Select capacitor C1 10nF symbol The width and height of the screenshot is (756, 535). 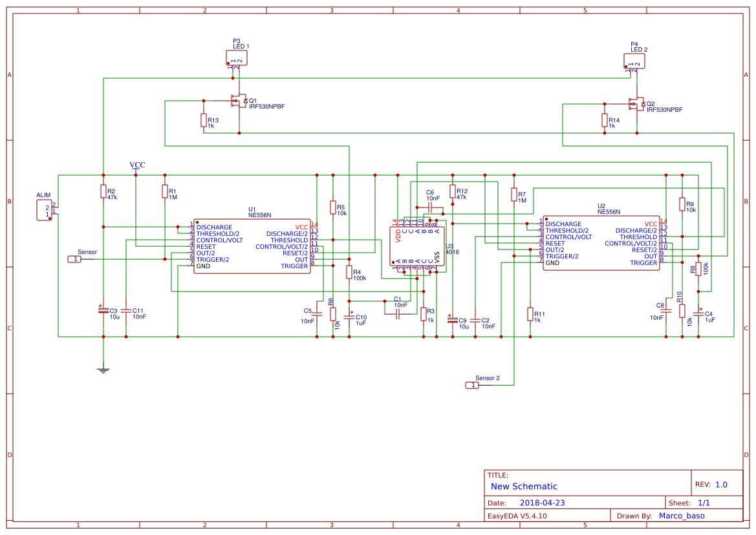(x=398, y=315)
